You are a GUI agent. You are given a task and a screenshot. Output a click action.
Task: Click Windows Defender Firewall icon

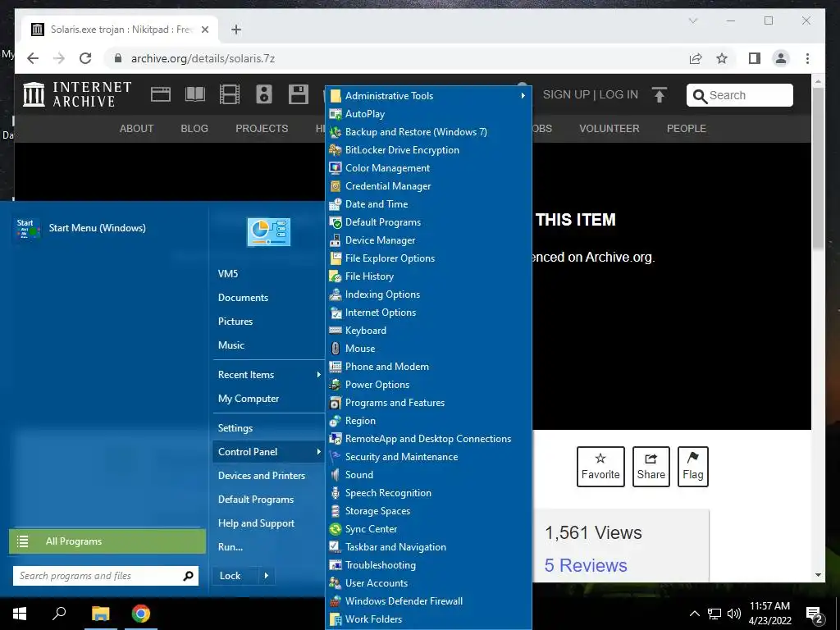pos(336,601)
